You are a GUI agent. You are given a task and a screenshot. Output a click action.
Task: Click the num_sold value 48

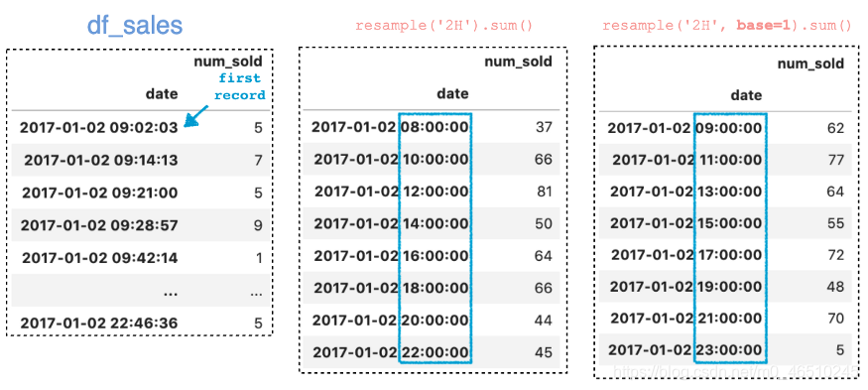click(x=836, y=287)
